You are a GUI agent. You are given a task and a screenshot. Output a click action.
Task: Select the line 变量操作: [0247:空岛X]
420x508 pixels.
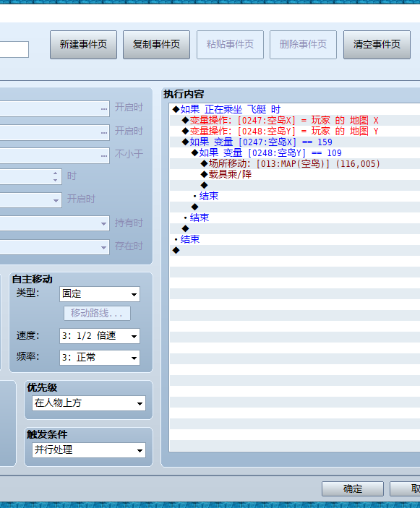tap(295, 121)
